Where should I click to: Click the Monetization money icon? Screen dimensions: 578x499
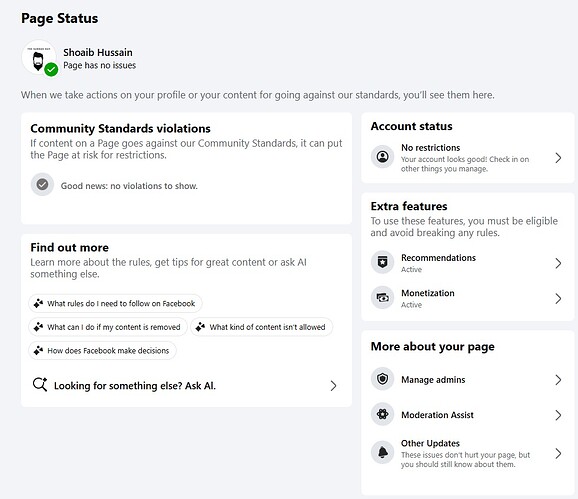382,297
